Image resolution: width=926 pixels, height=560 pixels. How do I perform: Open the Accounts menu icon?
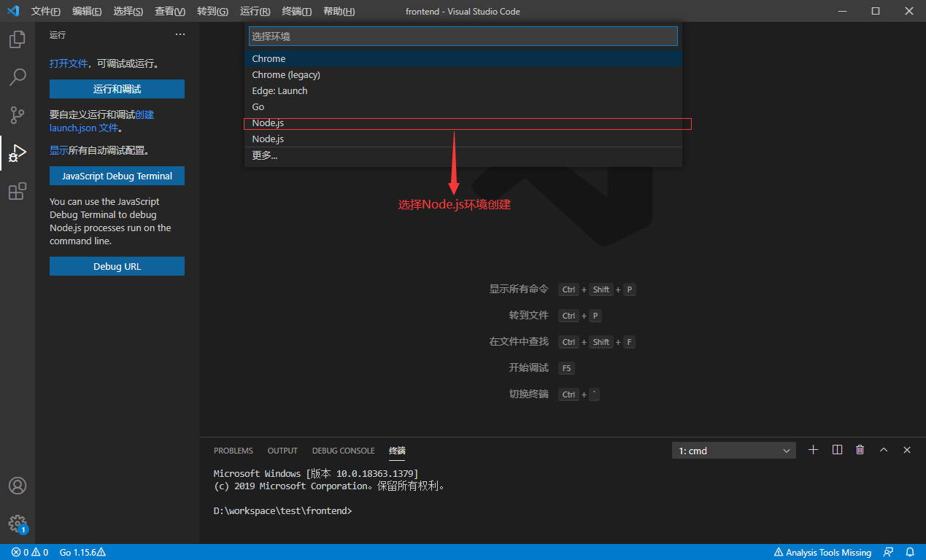[18, 486]
